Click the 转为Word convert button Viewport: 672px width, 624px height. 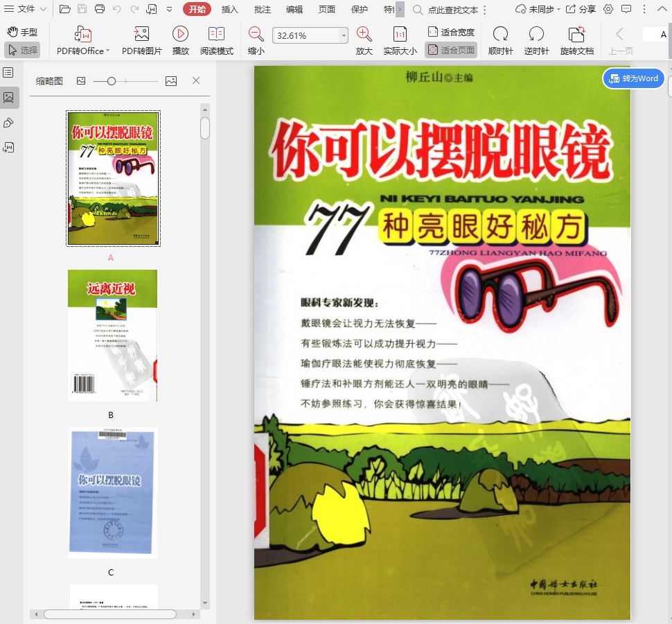click(633, 78)
